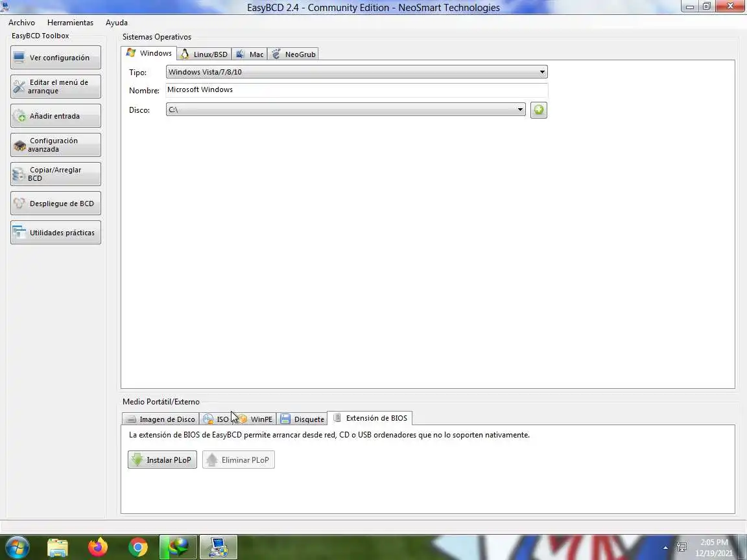Click the drive icon on Imagen de Disco tab

coord(131,419)
